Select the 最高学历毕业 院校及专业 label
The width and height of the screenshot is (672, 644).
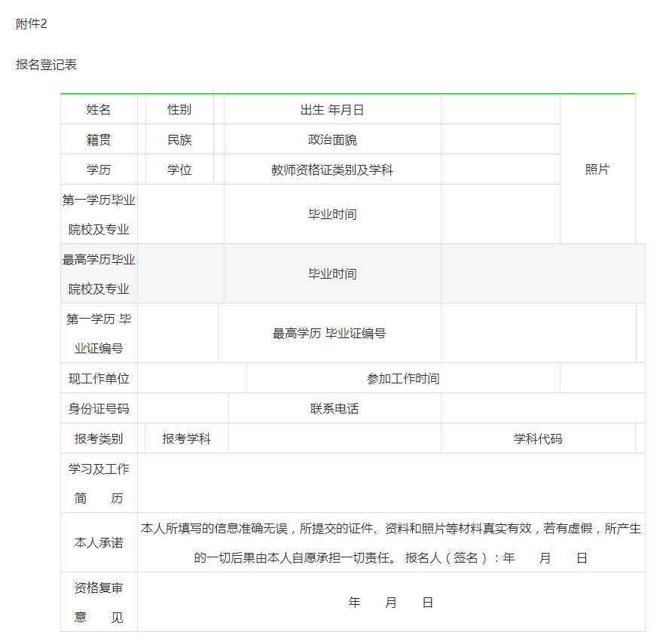99,274
